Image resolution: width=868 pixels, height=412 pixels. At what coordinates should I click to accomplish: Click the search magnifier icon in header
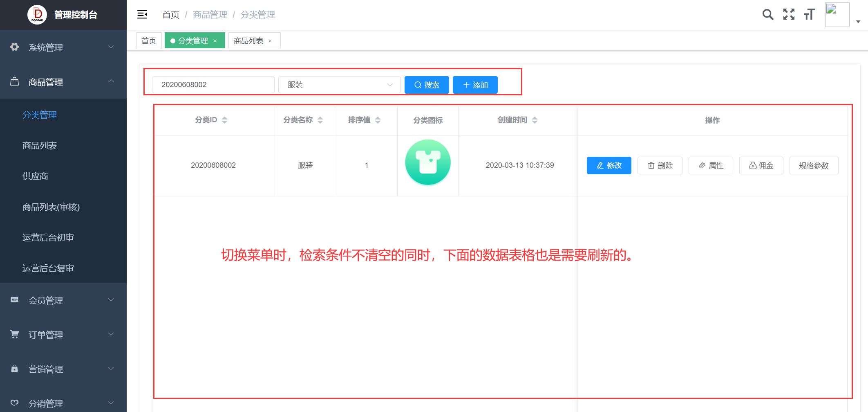[x=767, y=14]
